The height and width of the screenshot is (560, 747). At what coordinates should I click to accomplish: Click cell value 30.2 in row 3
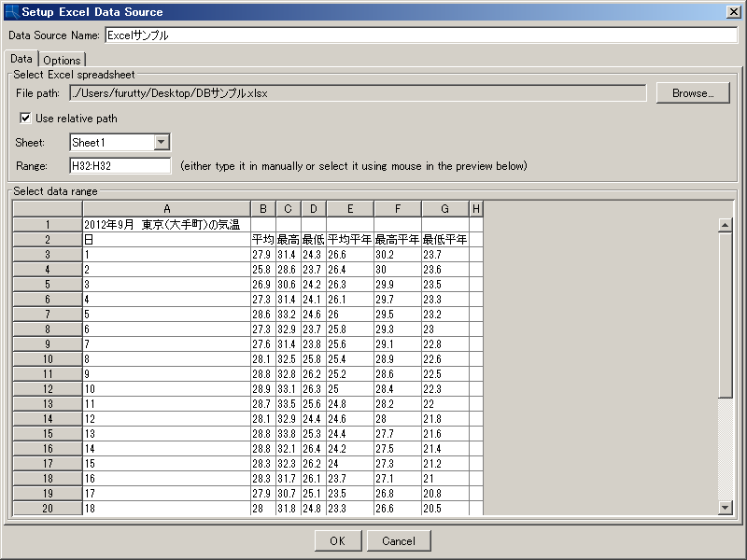tap(398, 254)
